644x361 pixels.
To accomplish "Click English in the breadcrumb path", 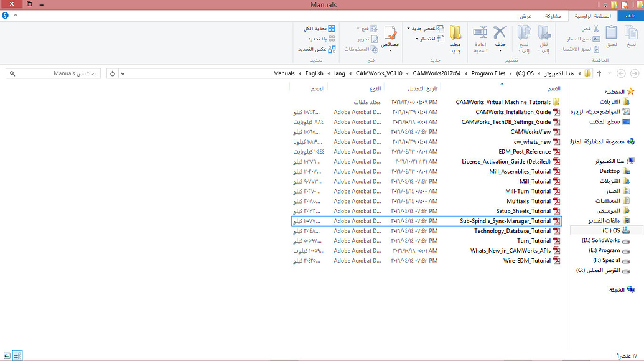I will 314,73.
